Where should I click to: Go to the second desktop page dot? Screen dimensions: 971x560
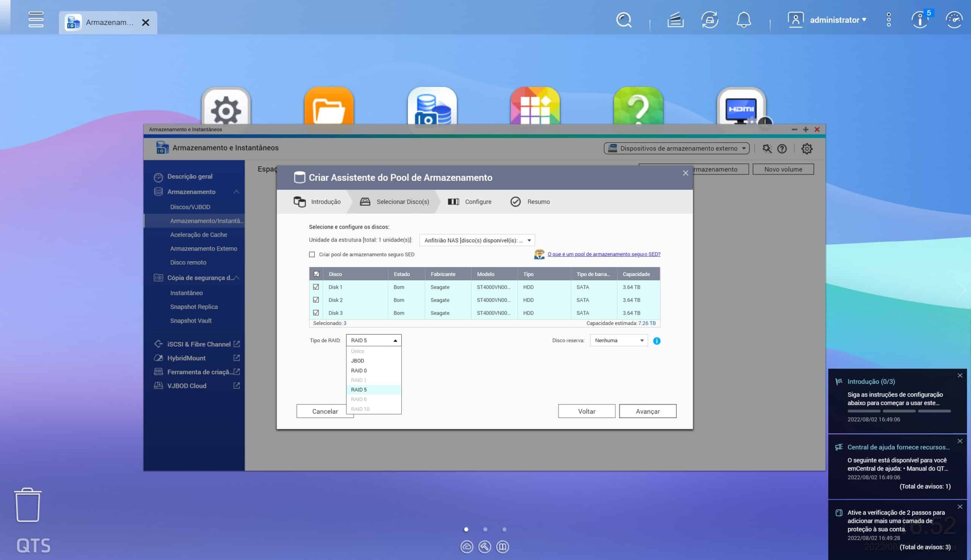click(x=485, y=529)
